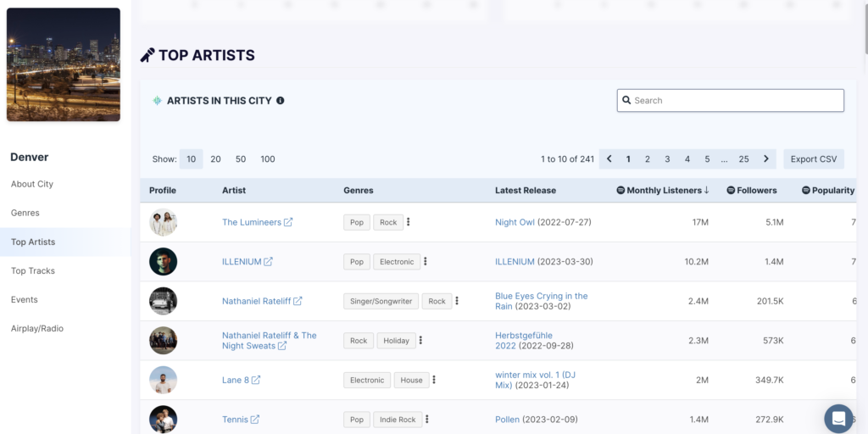Go to page 3

667,159
